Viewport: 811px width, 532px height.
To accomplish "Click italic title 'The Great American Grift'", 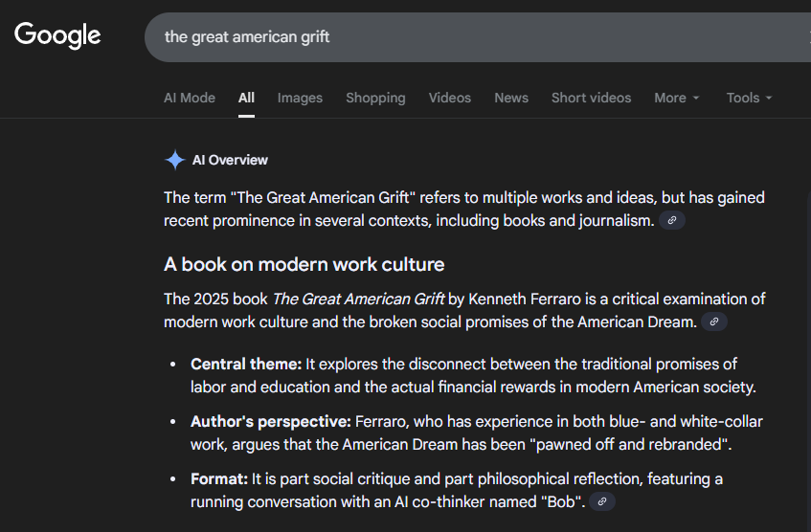I will point(358,299).
